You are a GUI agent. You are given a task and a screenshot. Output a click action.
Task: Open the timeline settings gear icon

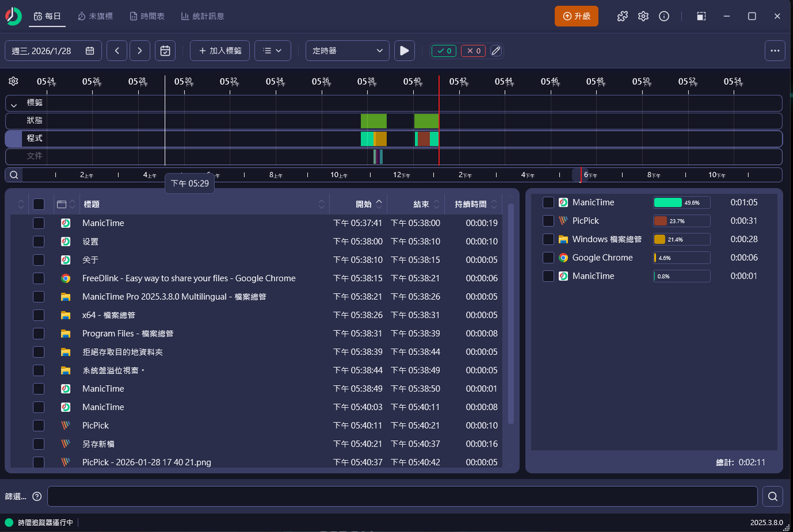point(14,81)
